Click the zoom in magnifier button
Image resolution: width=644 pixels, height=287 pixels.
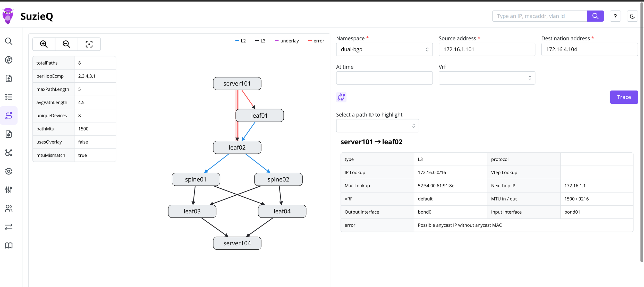[x=44, y=44]
